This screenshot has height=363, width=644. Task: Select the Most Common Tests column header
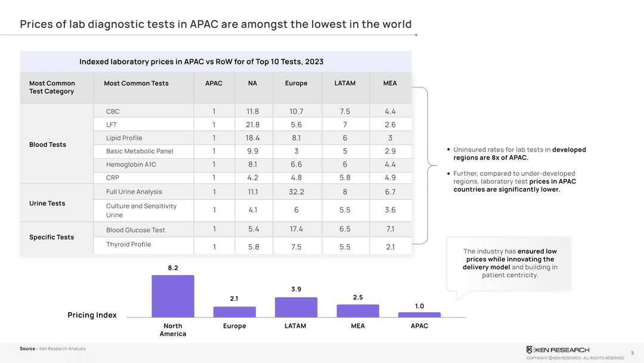coord(136,84)
